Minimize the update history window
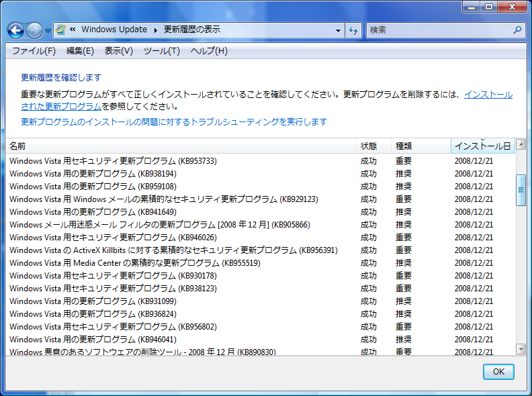This screenshot has width=532, height=396. pos(472,7)
